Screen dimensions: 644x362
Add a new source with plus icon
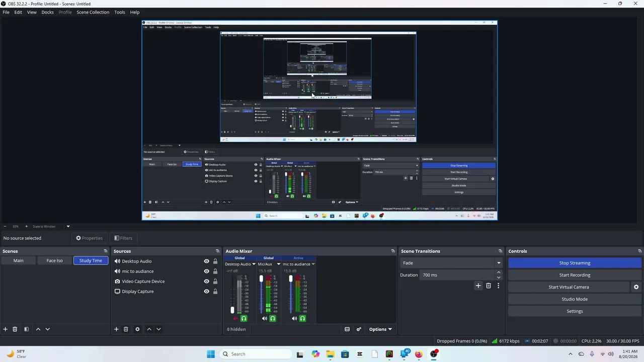click(116, 329)
